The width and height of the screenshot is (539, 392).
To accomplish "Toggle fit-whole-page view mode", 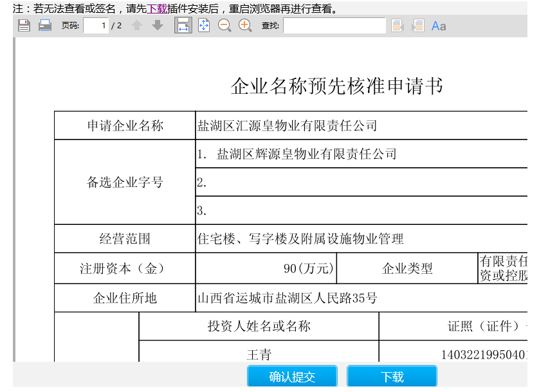I will tap(204, 26).
